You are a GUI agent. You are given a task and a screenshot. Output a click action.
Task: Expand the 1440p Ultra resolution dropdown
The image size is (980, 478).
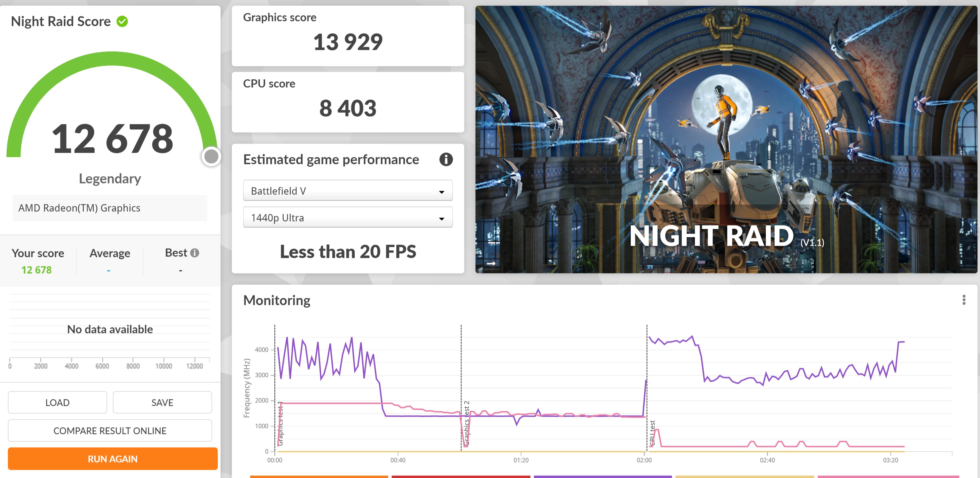(x=348, y=218)
